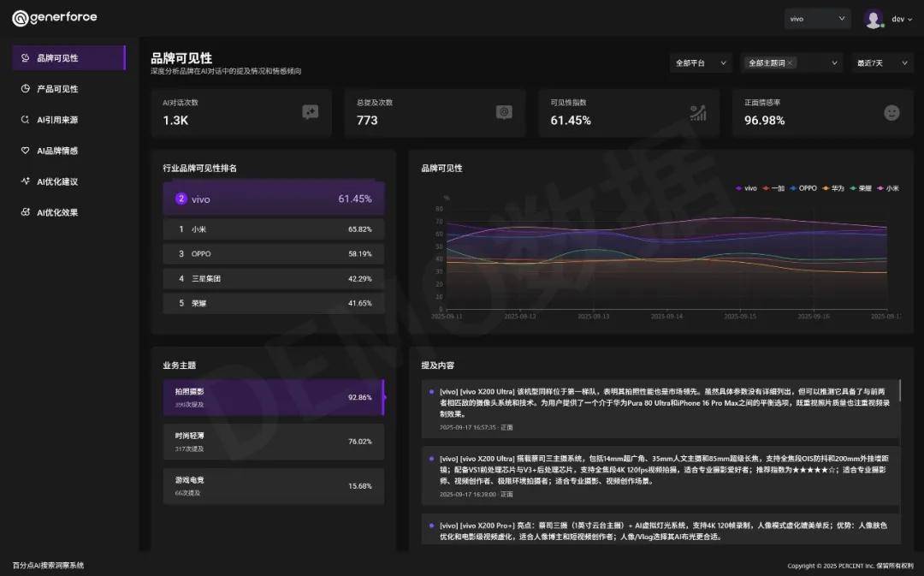Click the AI对话次数 chat bubble icon
This screenshot has height=576, width=924.
(311, 112)
